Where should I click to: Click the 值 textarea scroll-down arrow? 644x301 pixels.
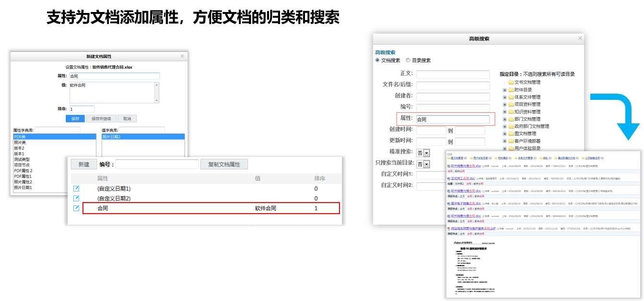(x=156, y=100)
